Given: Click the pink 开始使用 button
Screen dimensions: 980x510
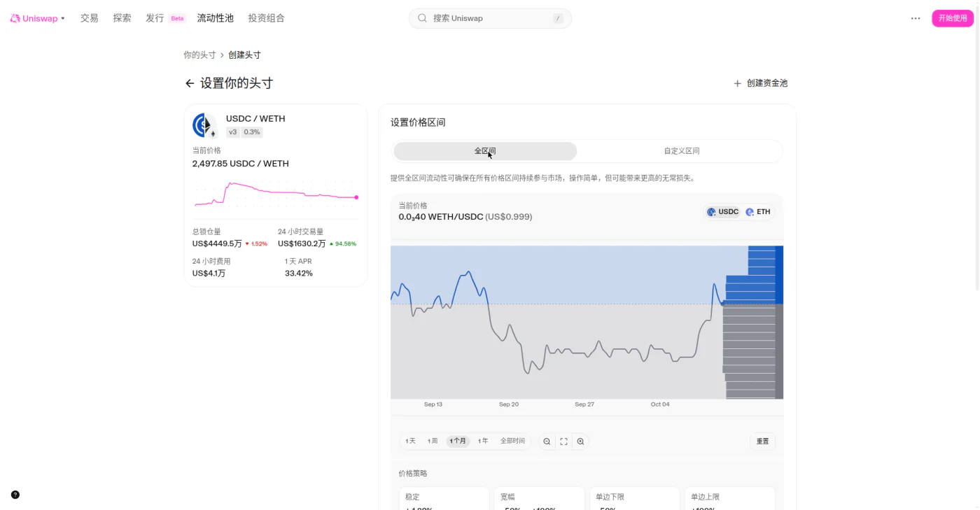Looking at the screenshot, I should (x=953, y=18).
